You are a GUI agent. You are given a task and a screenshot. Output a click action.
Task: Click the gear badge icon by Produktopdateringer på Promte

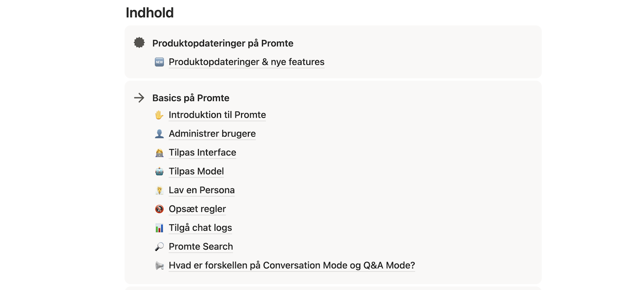click(x=139, y=43)
